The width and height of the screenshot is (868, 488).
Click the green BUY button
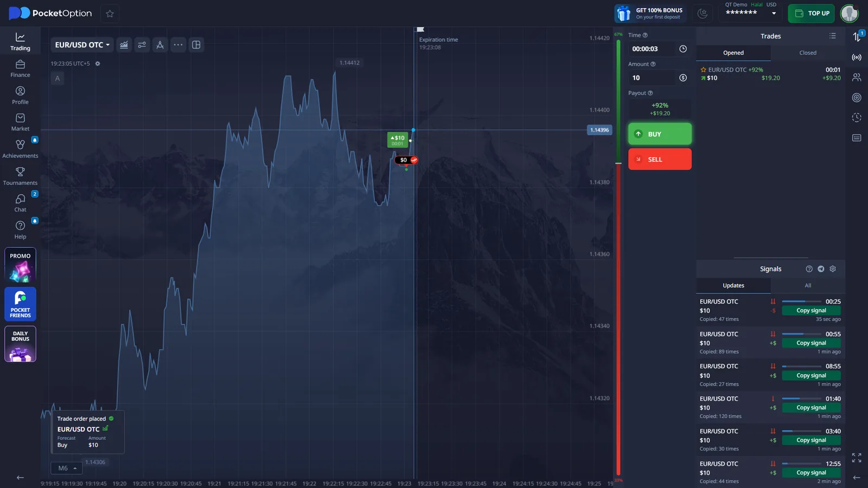click(x=660, y=134)
